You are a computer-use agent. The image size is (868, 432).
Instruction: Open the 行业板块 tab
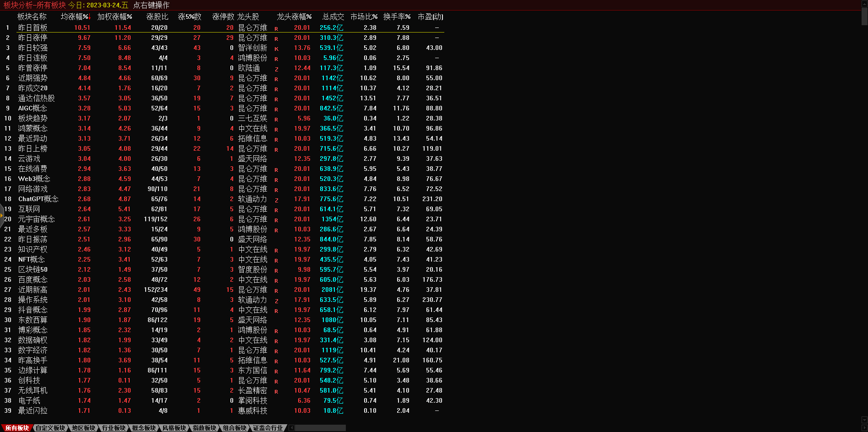pyautogui.click(x=114, y=428)
